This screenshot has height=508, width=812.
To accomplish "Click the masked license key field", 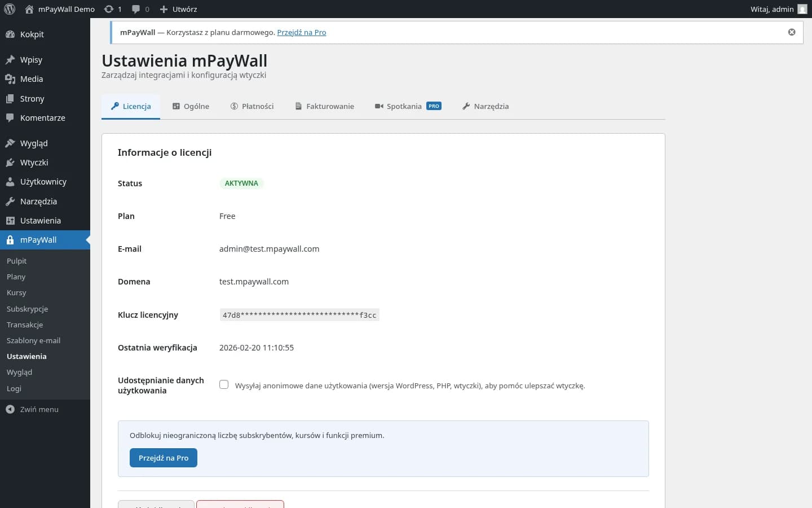I will 299,315.
